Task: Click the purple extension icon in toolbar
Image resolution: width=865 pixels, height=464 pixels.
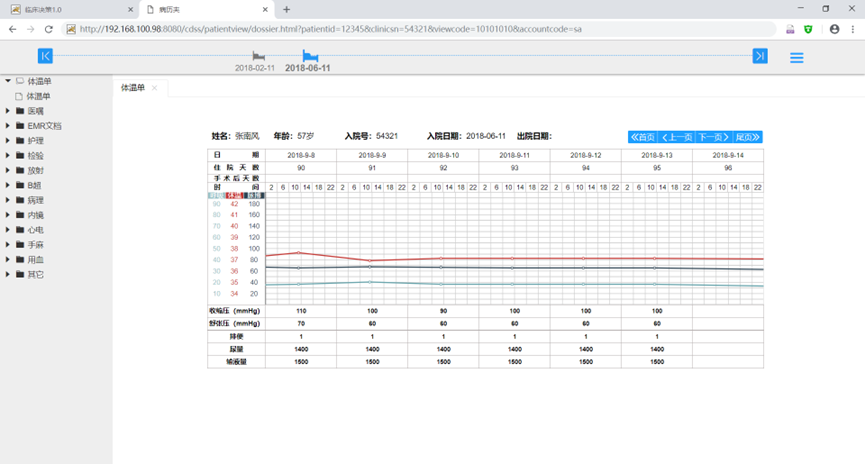Action: click(790, 29)
